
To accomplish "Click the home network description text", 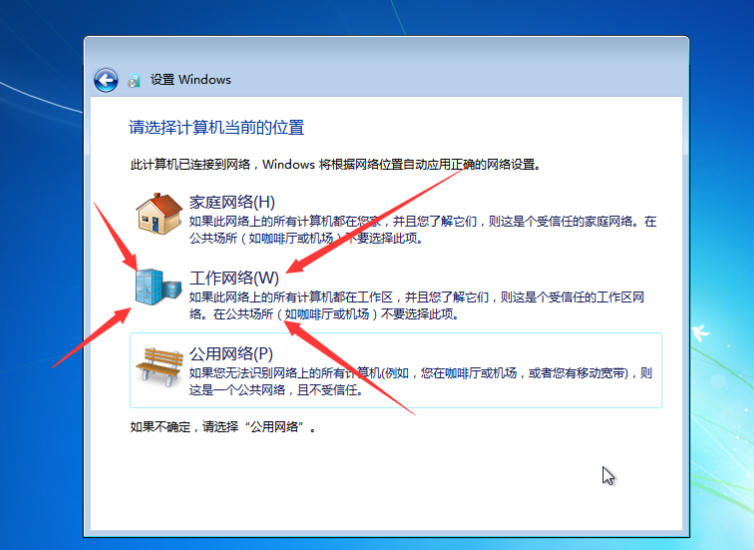I will (x=423, y=229).
